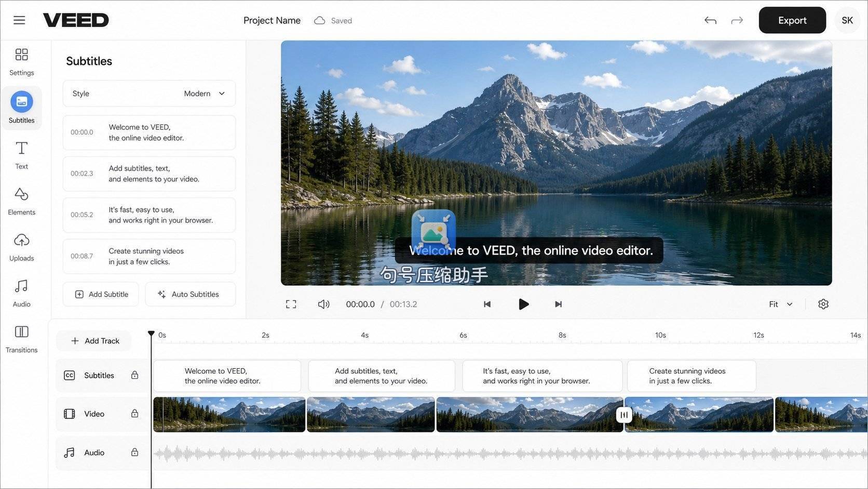Select 'It's fast, easy to use' timeline clip

click(x=542, y=376)
